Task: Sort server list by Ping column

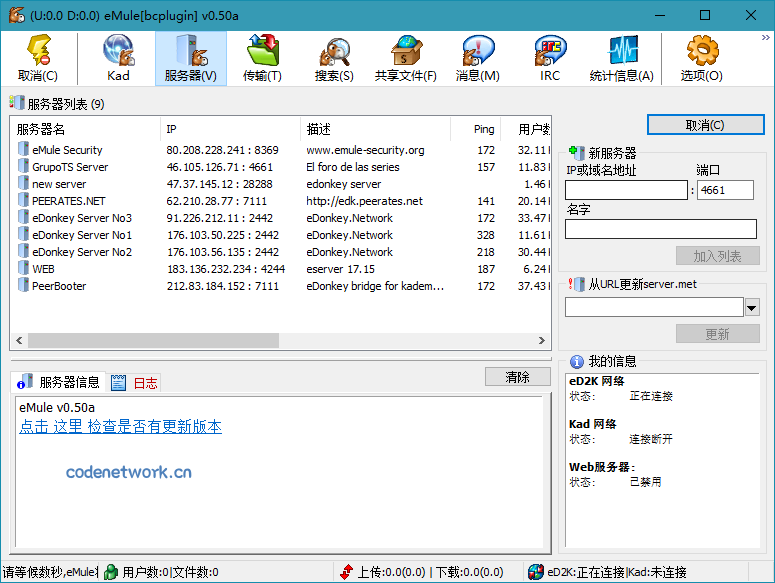Action: tap(484, 129)
